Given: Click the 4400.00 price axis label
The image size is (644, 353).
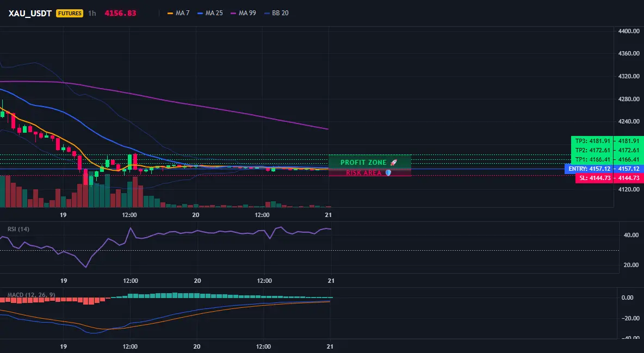Looking at the screenshot, I should [x=629, y=31].
